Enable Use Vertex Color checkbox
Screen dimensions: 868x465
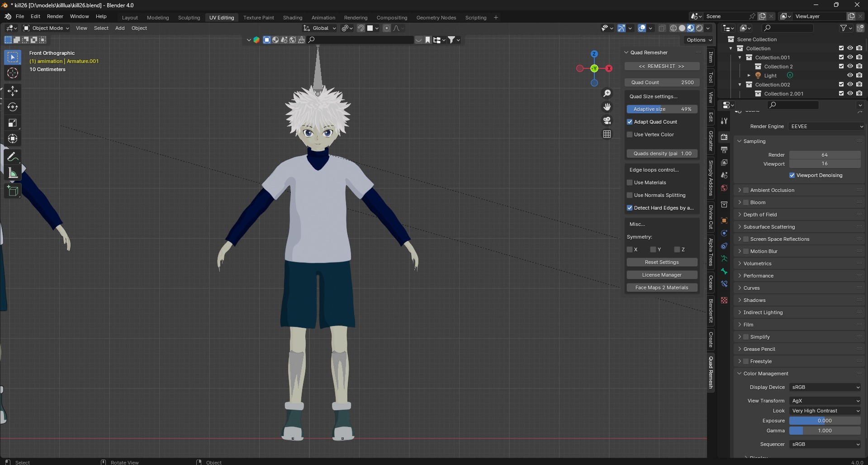[630, 134]
